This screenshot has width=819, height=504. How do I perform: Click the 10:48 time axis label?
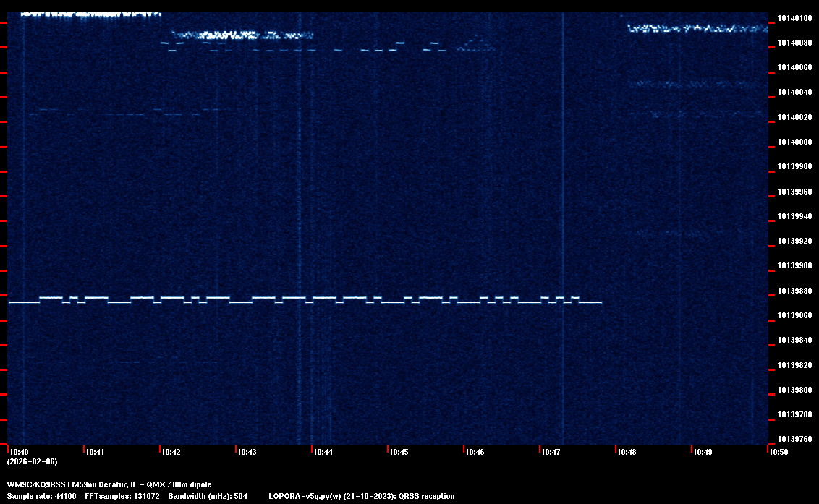[627, 452]
